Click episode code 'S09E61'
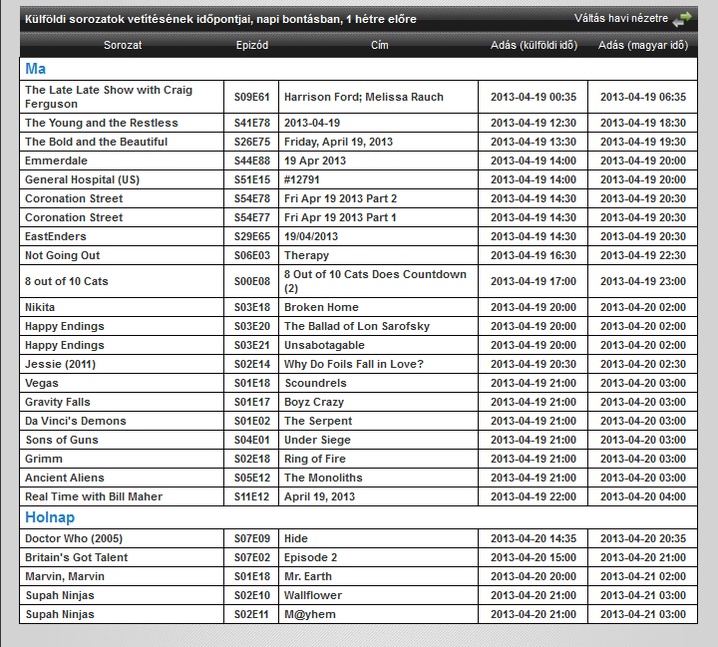Viewport: 718px width, 647px height. click(x=252, y=97)
